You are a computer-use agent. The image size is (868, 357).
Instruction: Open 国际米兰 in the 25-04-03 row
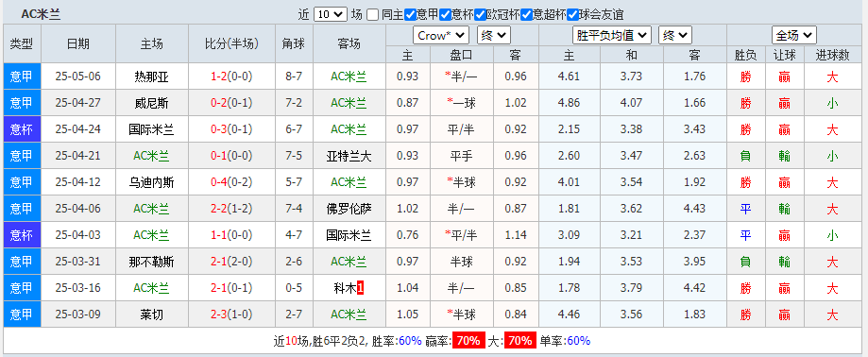click(349, 235)
